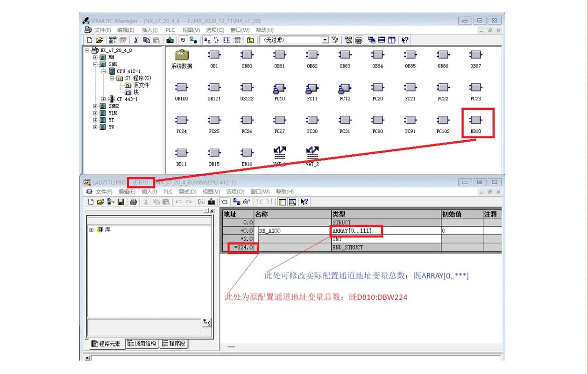
Task: Open the FC10 function block icon
Action: point(279,87)
